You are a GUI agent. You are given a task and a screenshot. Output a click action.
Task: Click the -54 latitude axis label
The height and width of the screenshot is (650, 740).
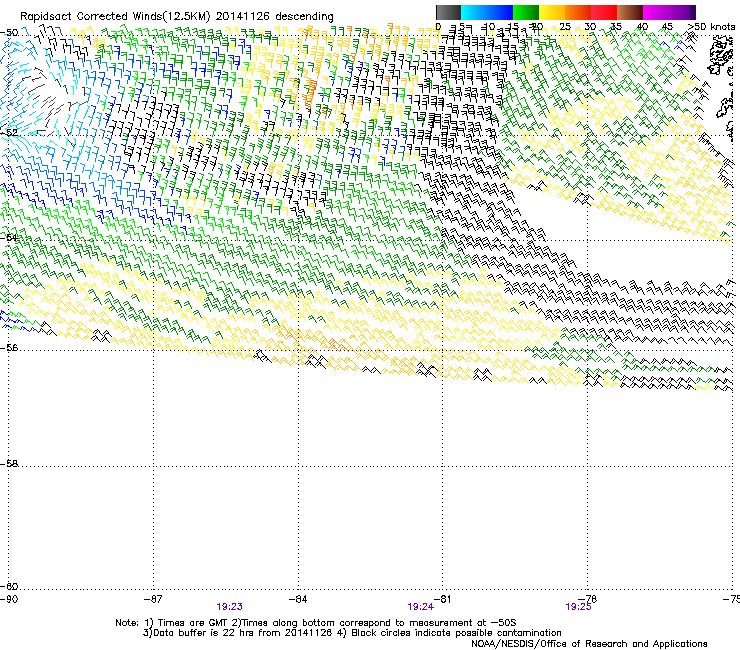pos(9,237)
